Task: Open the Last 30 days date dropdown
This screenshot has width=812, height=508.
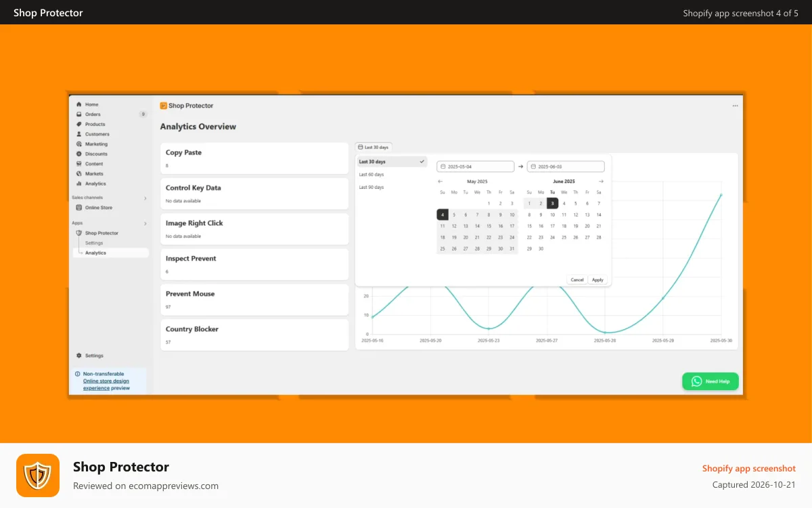Action: click(x=374, y=147)
